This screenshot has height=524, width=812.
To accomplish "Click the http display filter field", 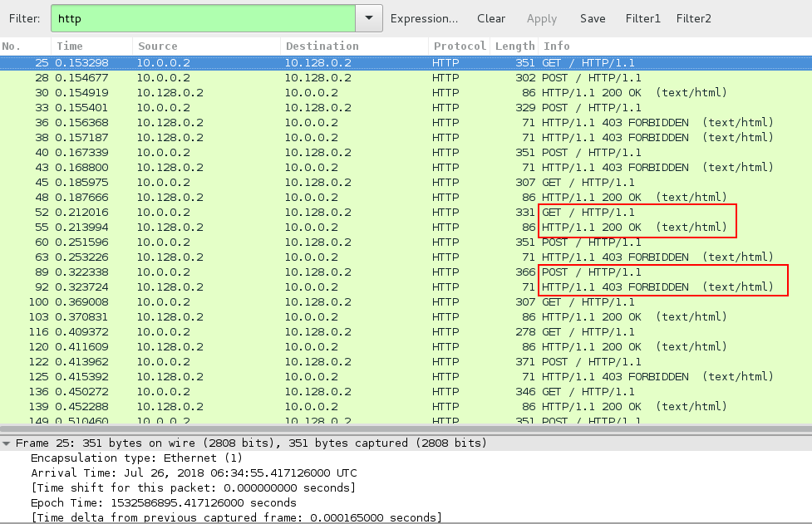I will coord(203,18).
